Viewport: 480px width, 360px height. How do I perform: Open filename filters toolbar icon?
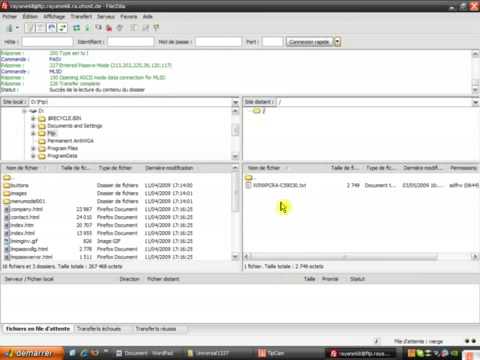(x=134, y=28)
